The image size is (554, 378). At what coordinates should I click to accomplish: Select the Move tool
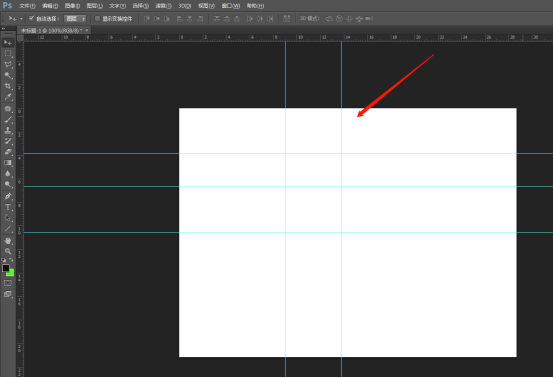(x=8, y=43)
